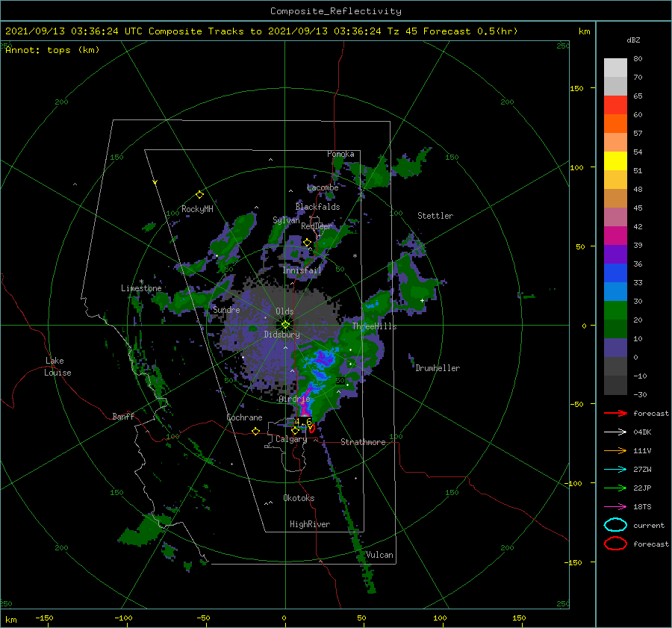Click the dBZ legend heading
Image resolution: width=672 pixels, height=628 pixels.
pos(633,40)
